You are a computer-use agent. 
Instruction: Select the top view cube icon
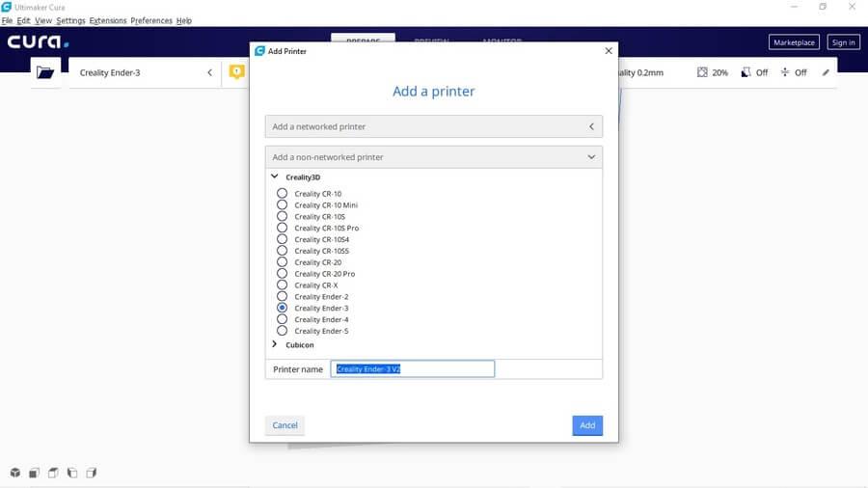53,473
